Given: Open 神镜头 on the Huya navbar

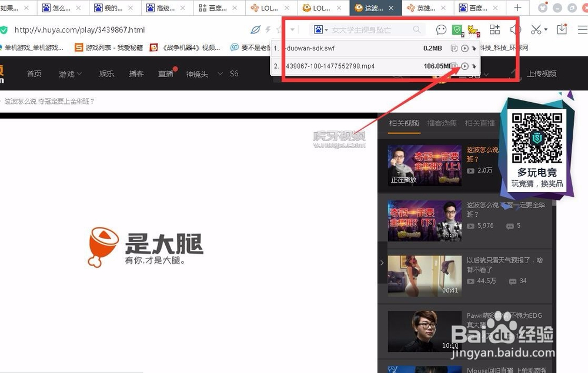Looking at the screenshot, I should [x=197, y=74].
